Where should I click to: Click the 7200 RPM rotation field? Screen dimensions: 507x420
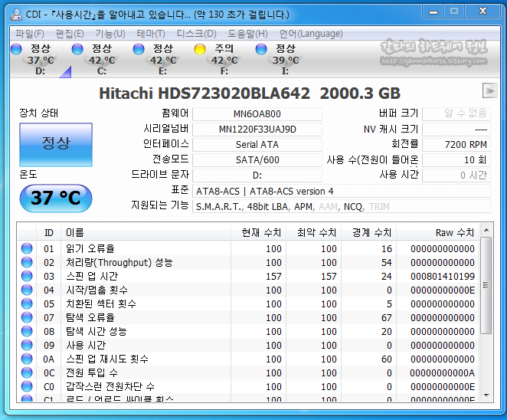tap(456, 145)
